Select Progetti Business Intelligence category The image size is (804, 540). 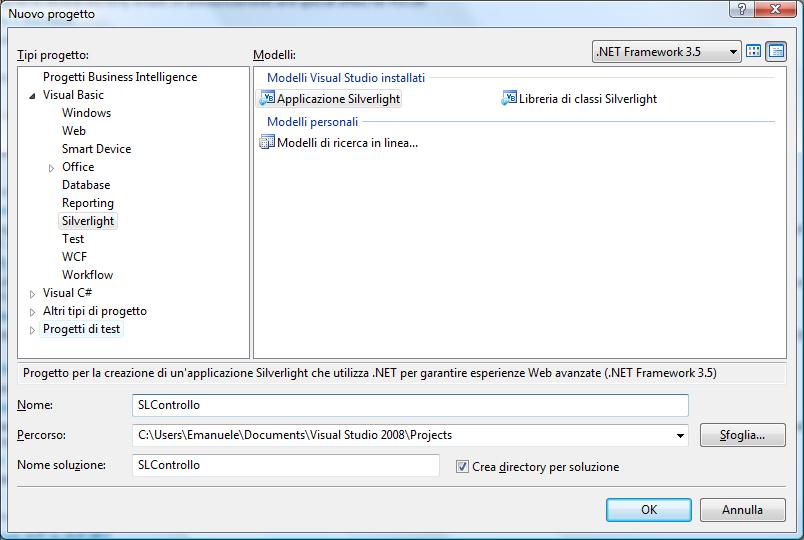coord(120,77)
